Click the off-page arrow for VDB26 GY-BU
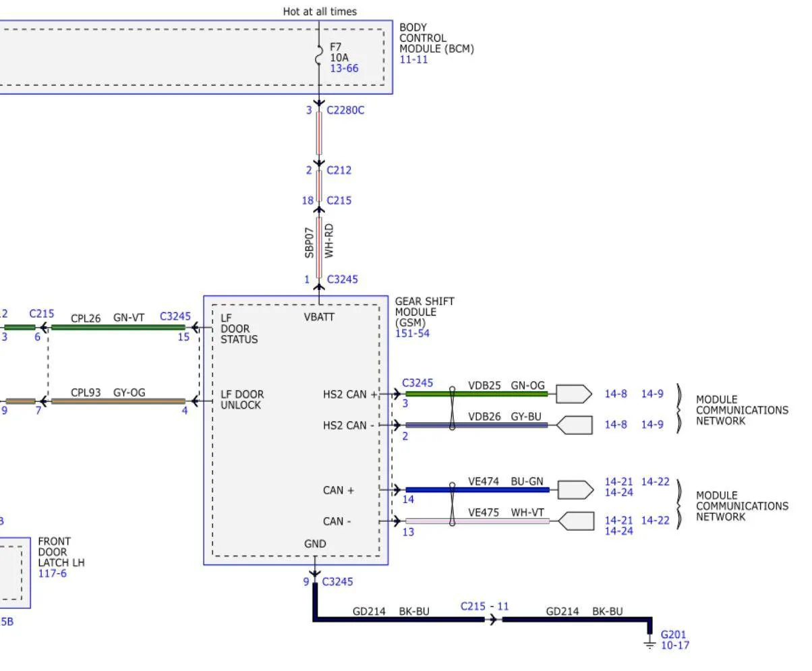812x671 pixels. pyautogui.click(x=574, y=425)
